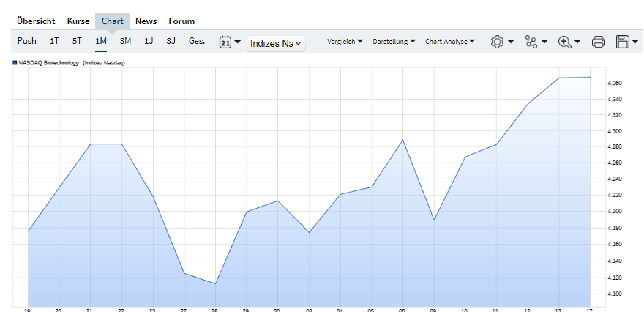
Task: Select the Chart tab
Action: (x=112, y=21)
